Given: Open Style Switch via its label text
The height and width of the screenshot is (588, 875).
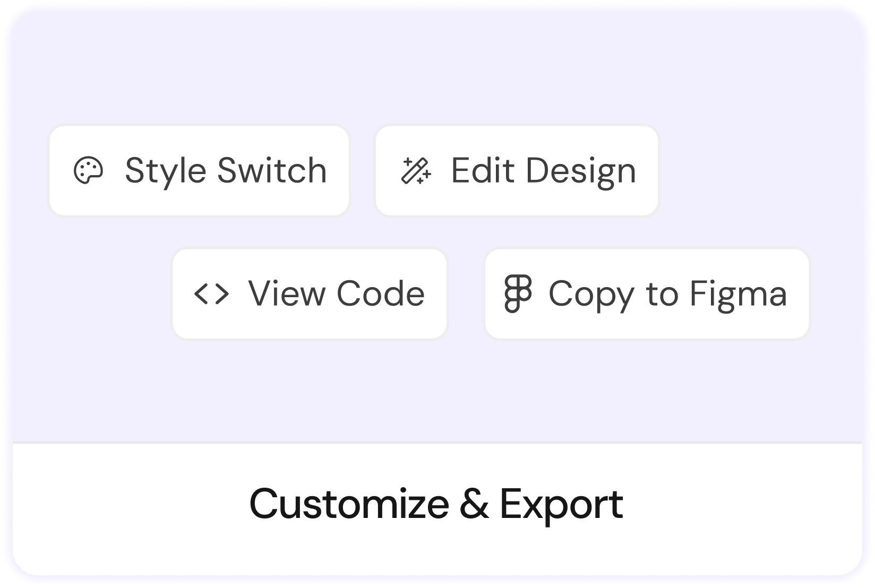Looking at the screenshot, I should [x=226, y=171].
